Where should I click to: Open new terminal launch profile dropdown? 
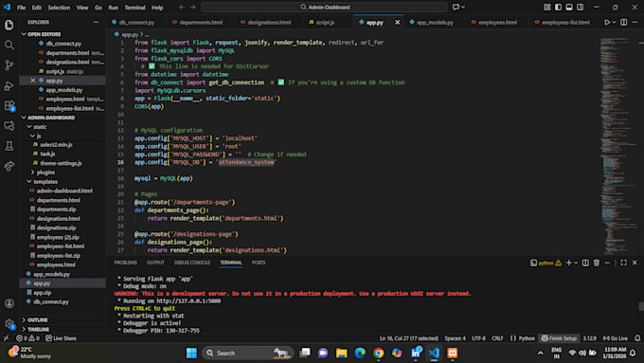pos(576,263)
